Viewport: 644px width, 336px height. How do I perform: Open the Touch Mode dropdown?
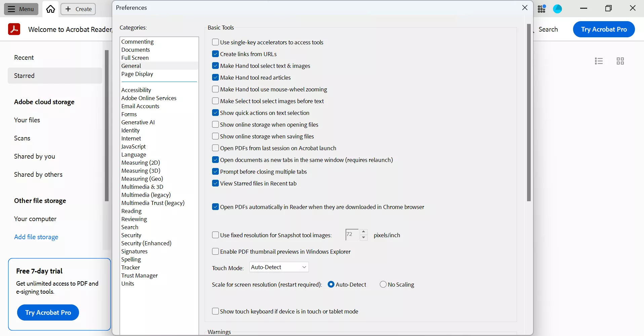279,267
